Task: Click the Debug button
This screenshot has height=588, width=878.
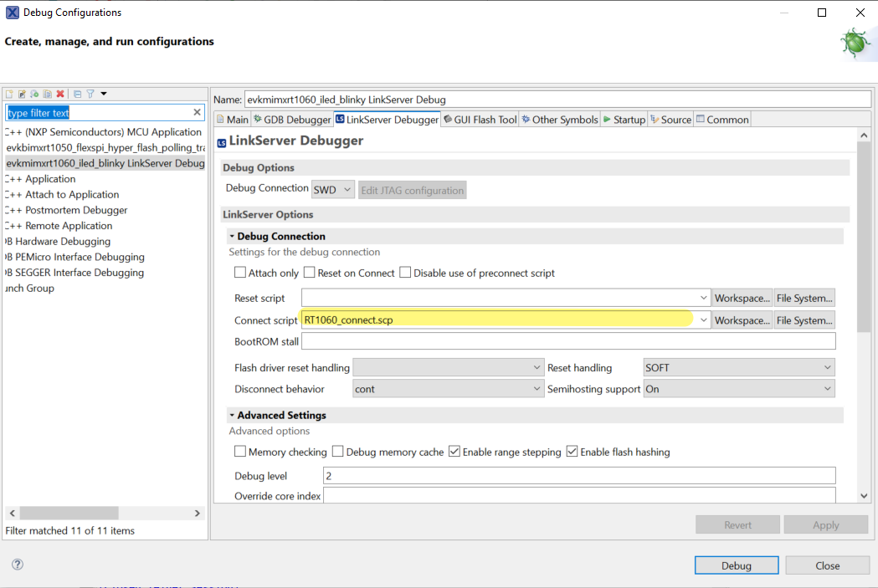Action: click(x=737, y=565)
